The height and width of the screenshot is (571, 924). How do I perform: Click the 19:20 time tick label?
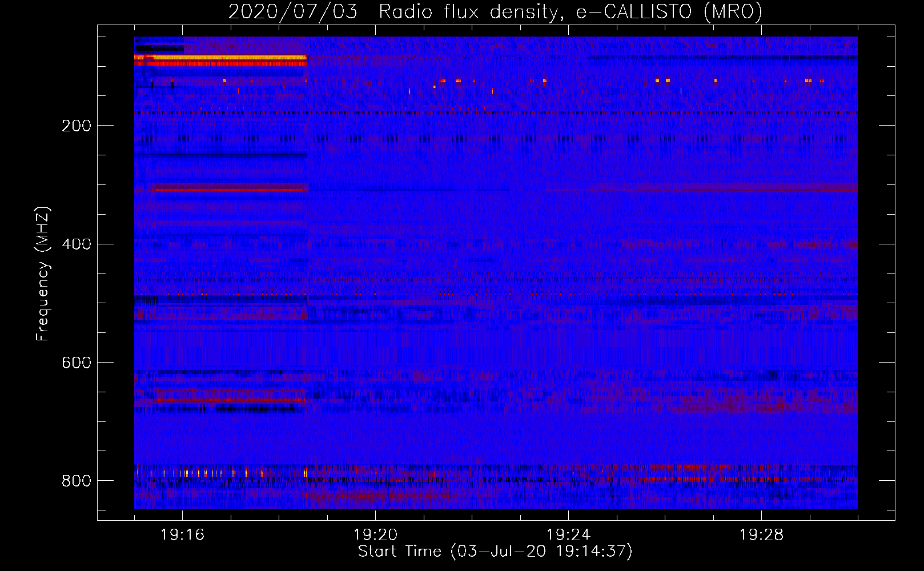[x=375, y=535]
